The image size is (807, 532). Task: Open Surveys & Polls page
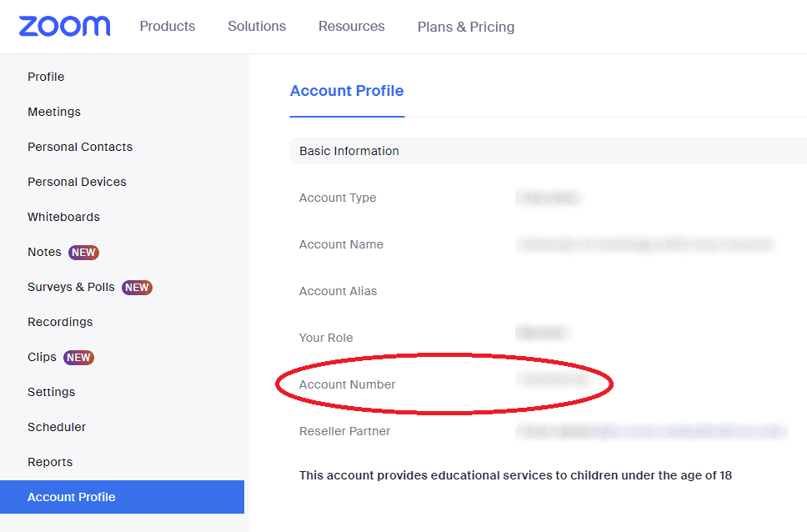(x=71, y=287)
